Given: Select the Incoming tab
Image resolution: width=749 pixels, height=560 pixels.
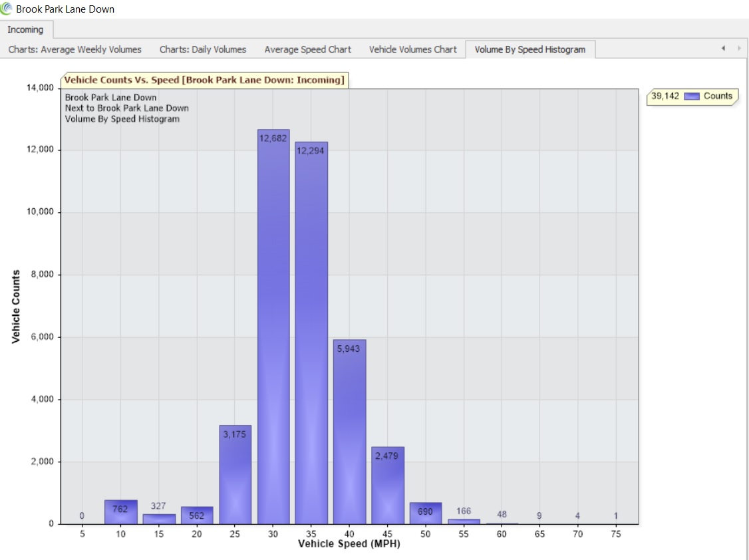Looking at the screenshot, I should (26, 30).
